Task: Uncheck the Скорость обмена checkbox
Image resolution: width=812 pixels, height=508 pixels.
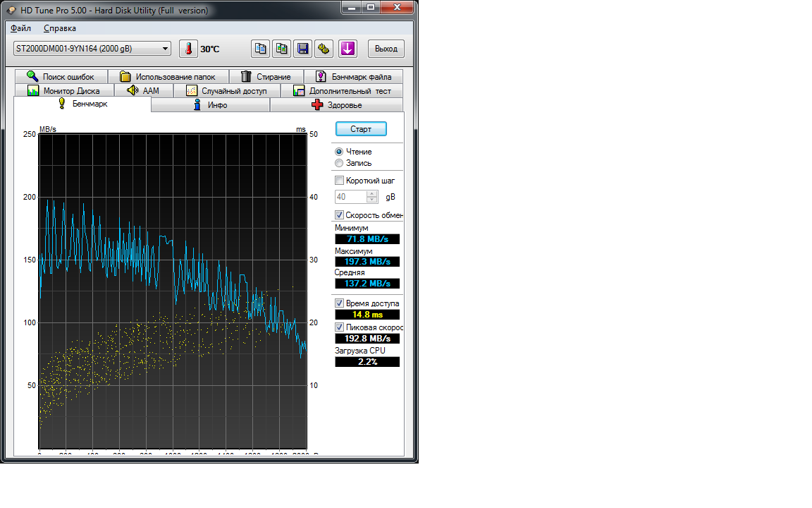Action: click(x=340, y=215)
